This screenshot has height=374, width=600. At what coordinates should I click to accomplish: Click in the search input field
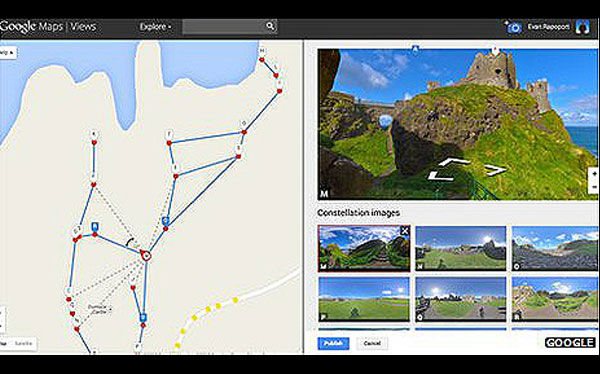(x=224, y=26)
